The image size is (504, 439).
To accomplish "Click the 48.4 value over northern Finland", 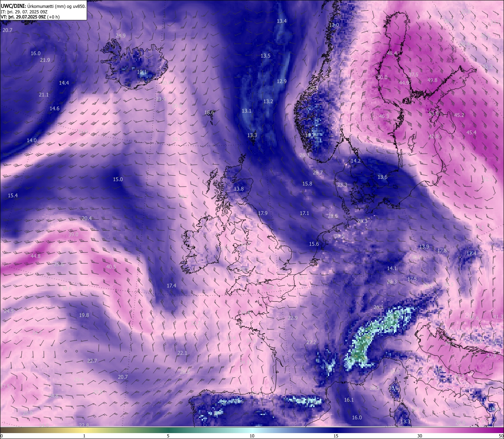I will (392, 53).
